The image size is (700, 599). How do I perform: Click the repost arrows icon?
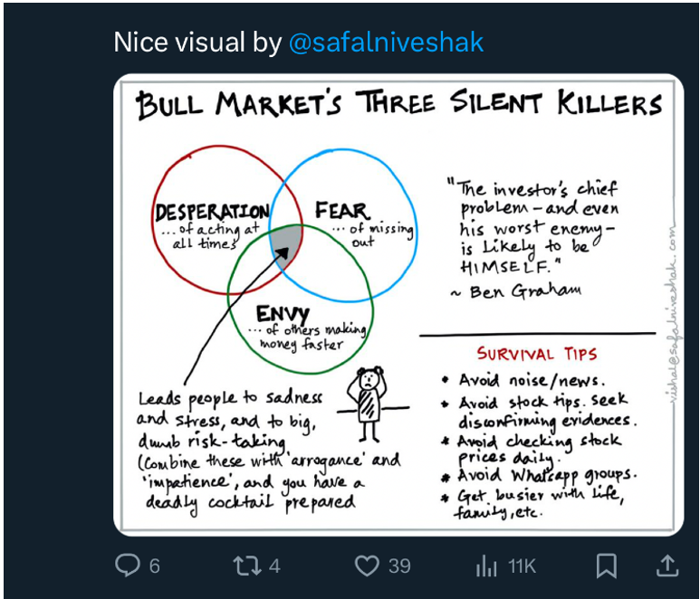[245, 566]
